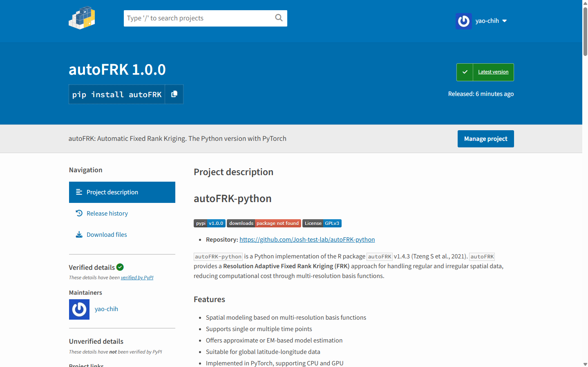Click the PyPI logo in the header

[x=82, y=18]
